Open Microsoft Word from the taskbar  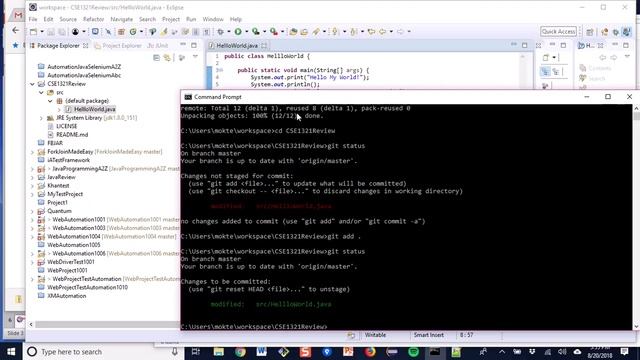pos(262,351)
